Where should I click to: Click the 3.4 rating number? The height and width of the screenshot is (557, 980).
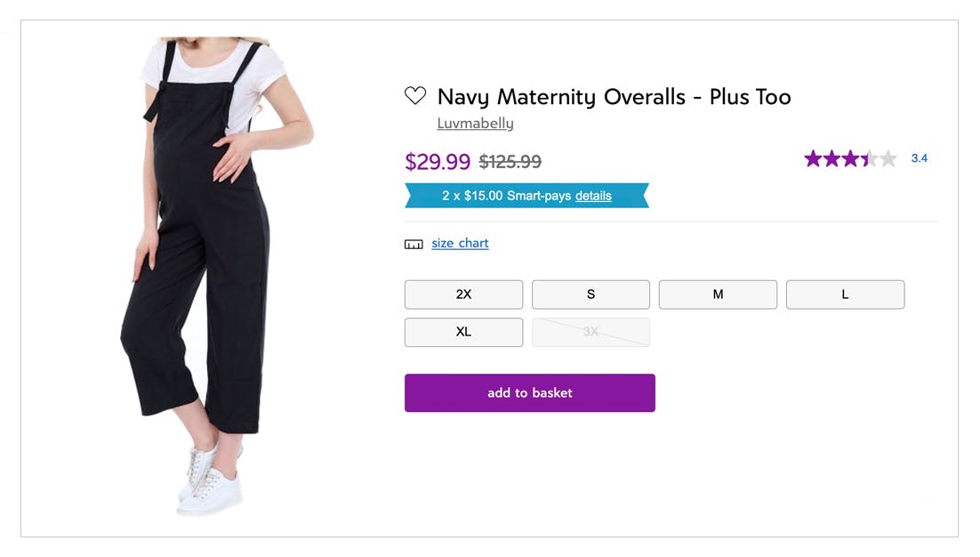[920, 159]
